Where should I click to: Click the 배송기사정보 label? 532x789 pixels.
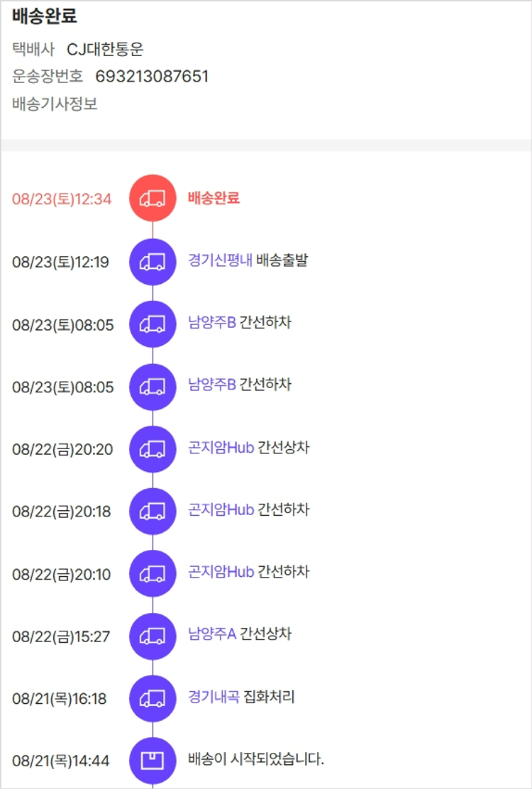[55, 104]
